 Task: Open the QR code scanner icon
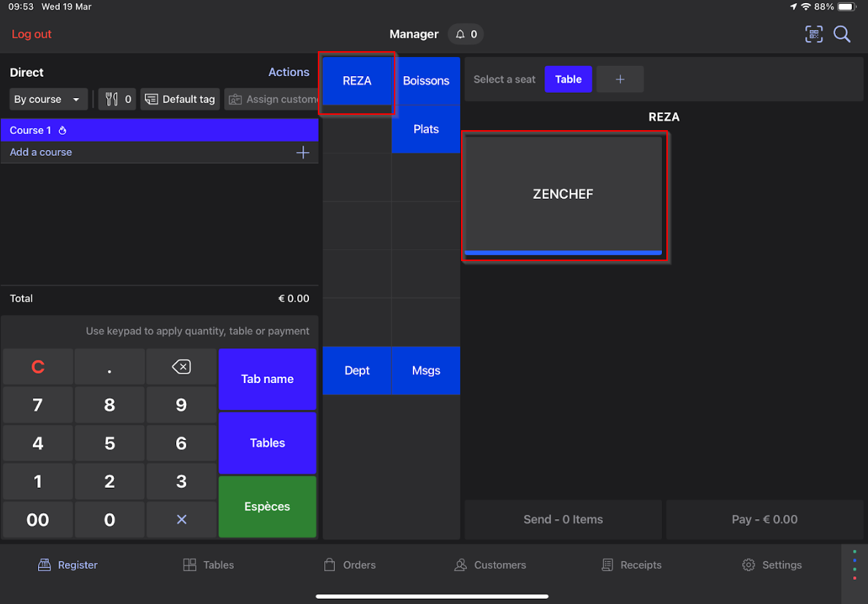813,34
